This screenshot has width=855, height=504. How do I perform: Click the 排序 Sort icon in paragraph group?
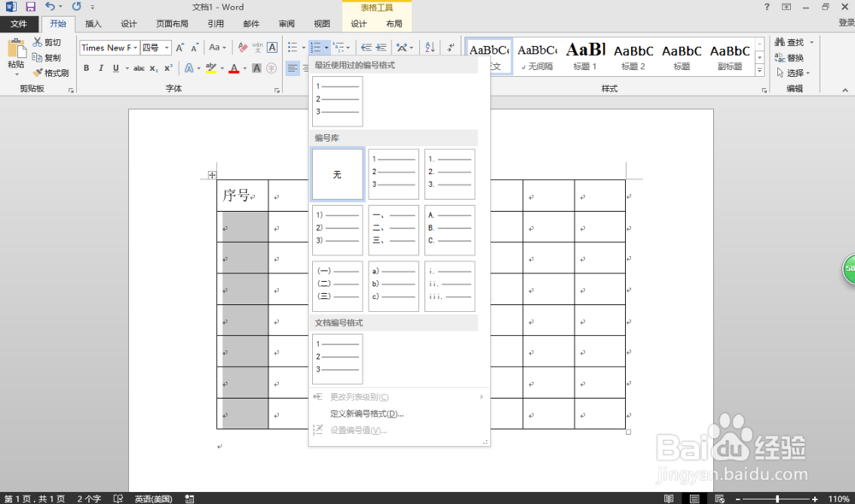pyautogui.click(x=431, y=48)
